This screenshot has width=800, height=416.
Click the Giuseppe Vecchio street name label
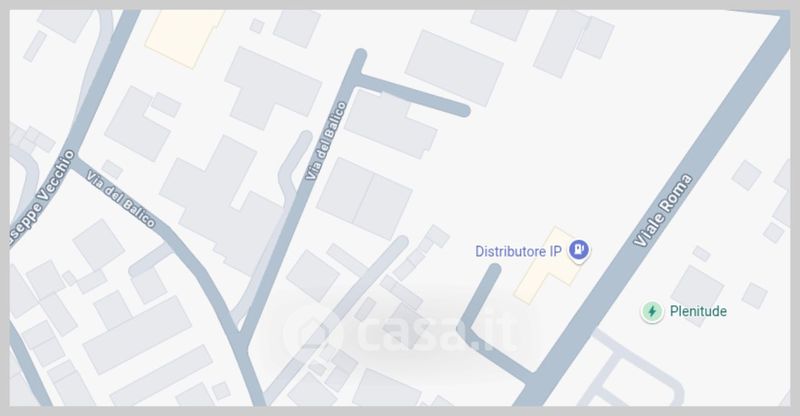point(42,197)
